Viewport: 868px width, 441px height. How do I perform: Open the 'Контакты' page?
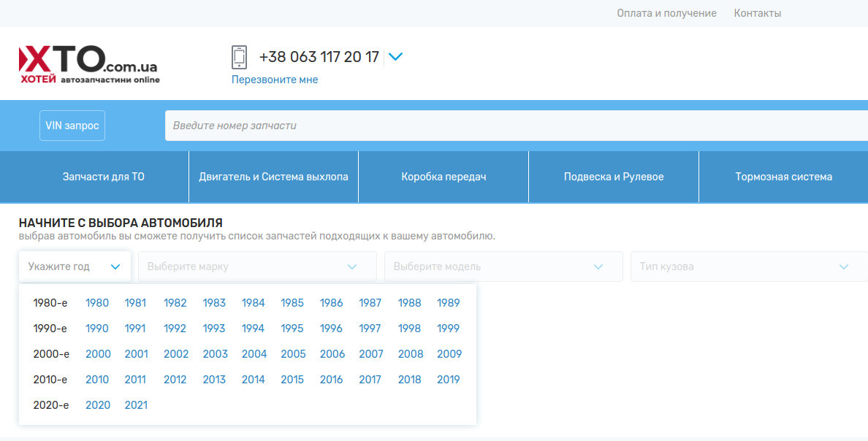coord(757,13)
